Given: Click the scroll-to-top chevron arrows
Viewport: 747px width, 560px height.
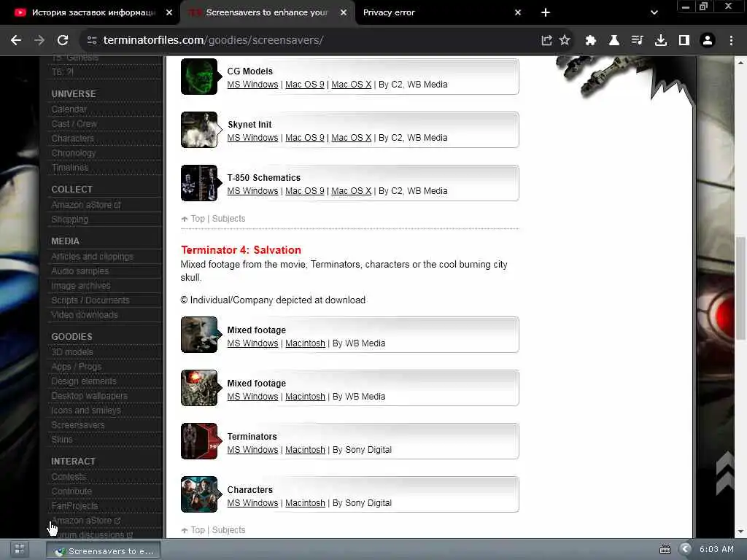Looking at the screenshot, I should click(724, 472).
